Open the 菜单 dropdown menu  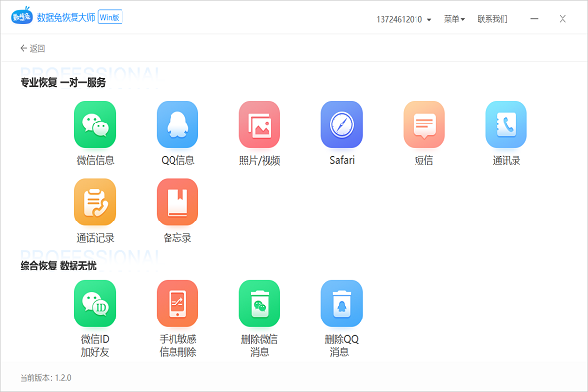(x=454, y=19)
